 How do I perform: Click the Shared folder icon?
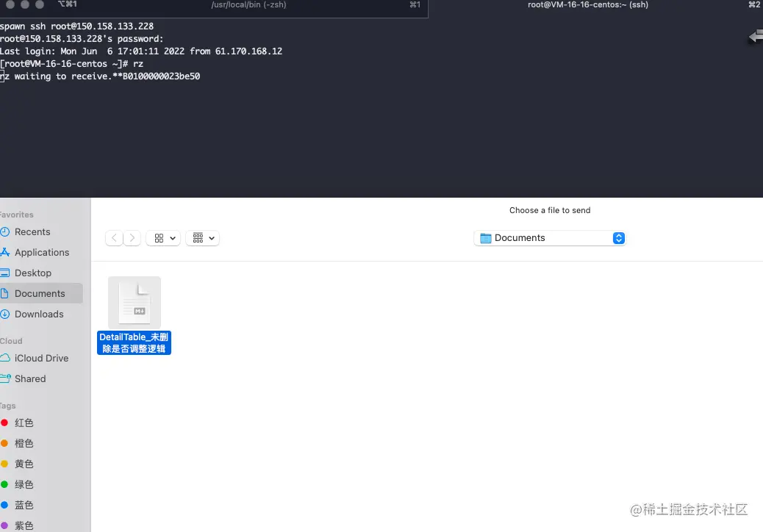coord(5,378)
